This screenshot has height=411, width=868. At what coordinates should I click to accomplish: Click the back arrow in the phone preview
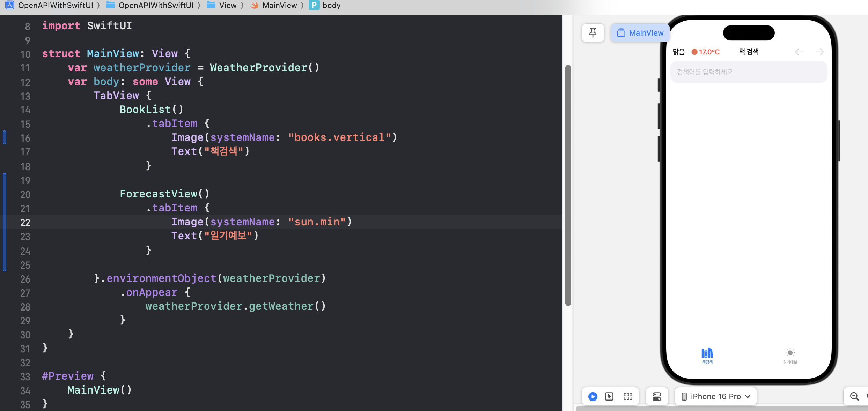coord(799,52)
